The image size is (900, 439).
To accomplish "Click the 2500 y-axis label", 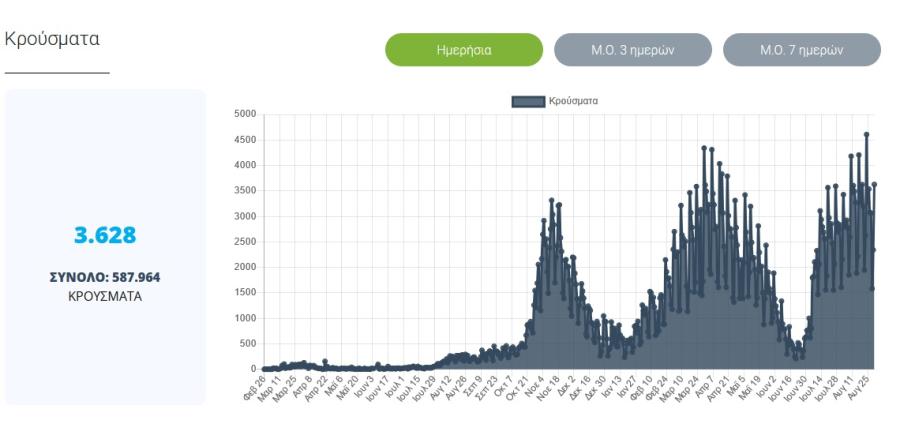I will pos(245,242).
